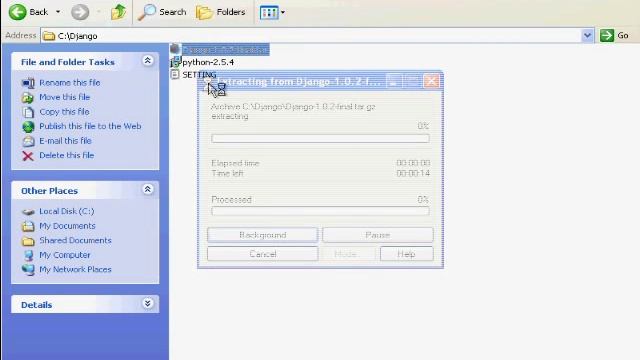Open My Documents link

[67, 226]
